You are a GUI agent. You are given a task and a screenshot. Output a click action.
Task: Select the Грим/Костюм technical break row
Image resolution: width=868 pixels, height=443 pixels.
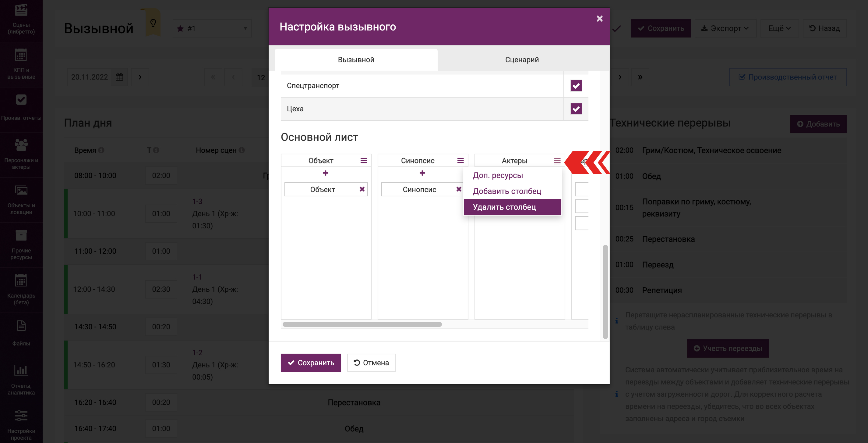(728, 151)
